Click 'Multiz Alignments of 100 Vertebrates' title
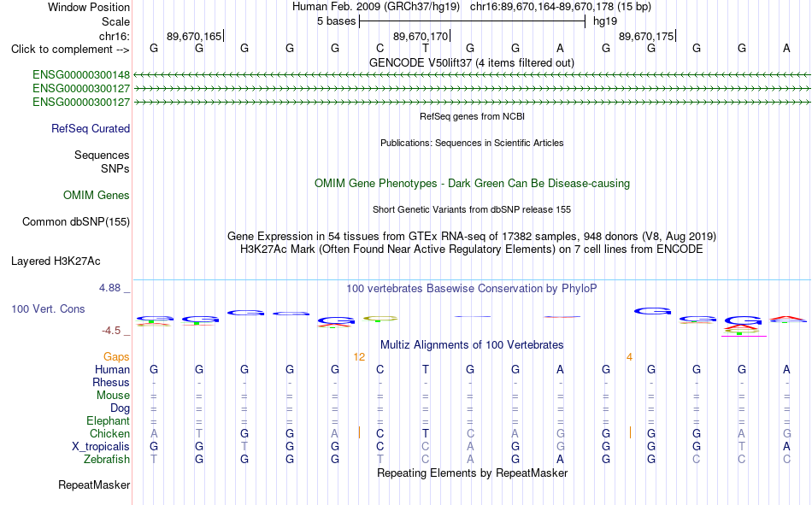This screenshot has width=812, height=505. point(472,345)
